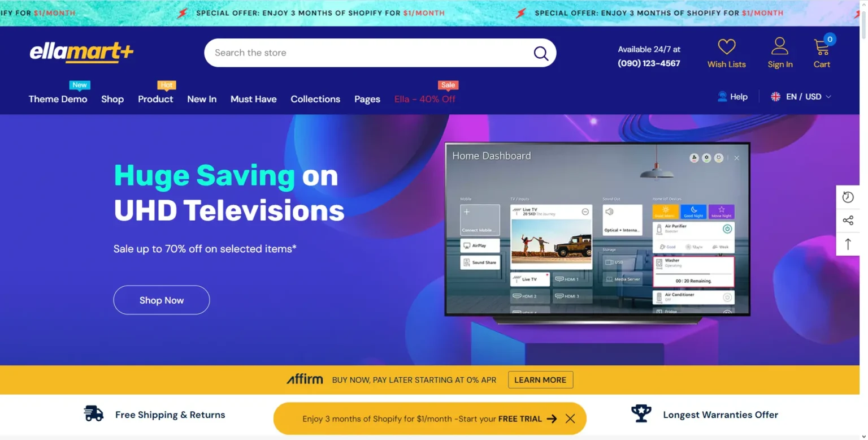Click the Free Shipping truck icon
This screenshot has width=868, height=440.
pos(94,413)
